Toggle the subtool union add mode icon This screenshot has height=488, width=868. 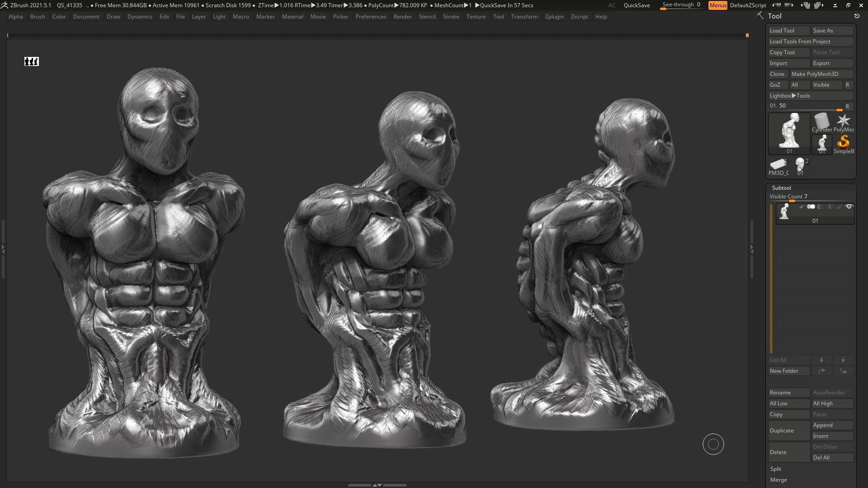(811, 206)
